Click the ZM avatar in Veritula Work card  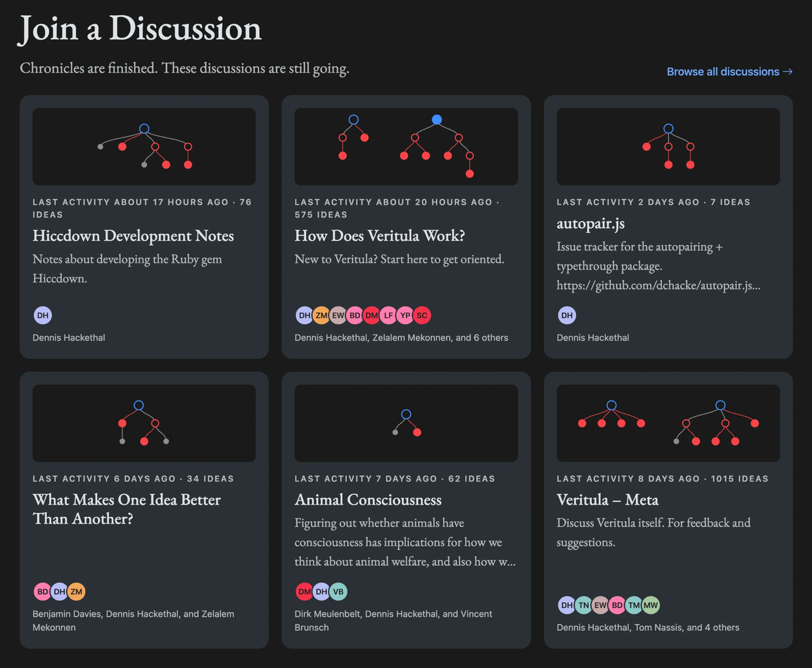point(321,315)
